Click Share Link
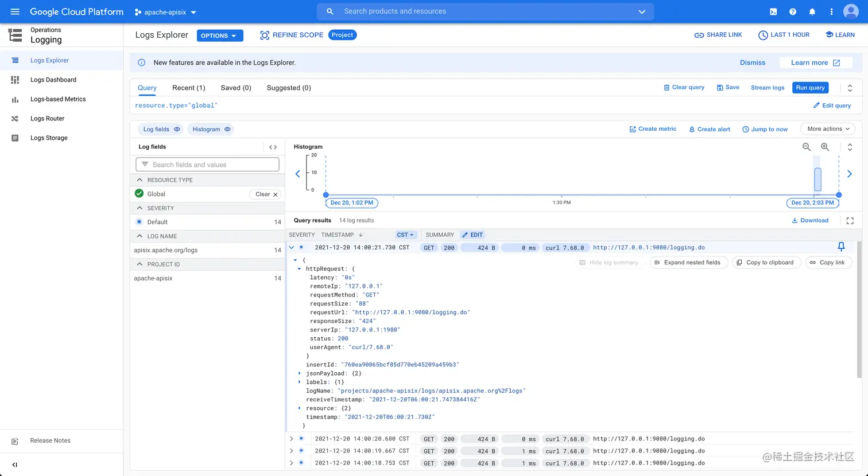 click(x=718, y=35)
